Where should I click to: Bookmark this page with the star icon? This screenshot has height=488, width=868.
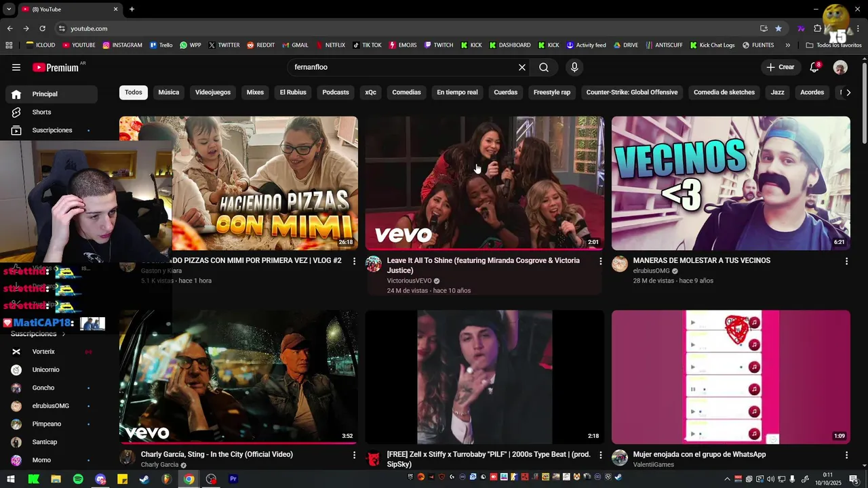coord(778,28)
